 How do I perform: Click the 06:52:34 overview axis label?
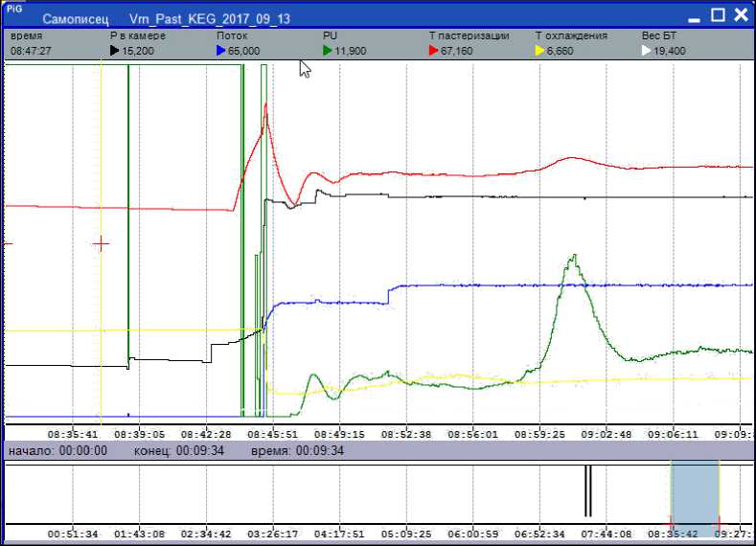(539, 534)
